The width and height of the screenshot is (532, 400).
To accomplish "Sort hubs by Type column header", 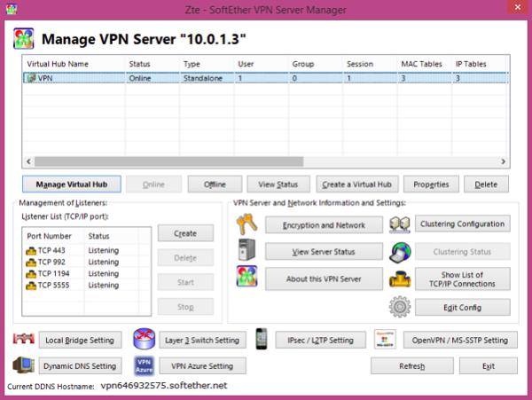I will [207, 64].
